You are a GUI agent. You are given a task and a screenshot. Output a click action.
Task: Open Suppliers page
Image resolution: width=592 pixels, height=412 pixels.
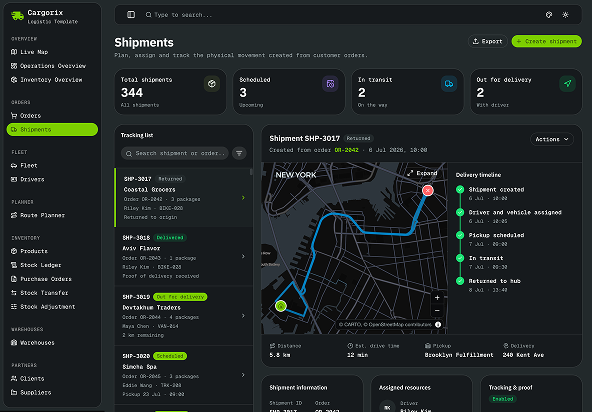click(52, 393)
